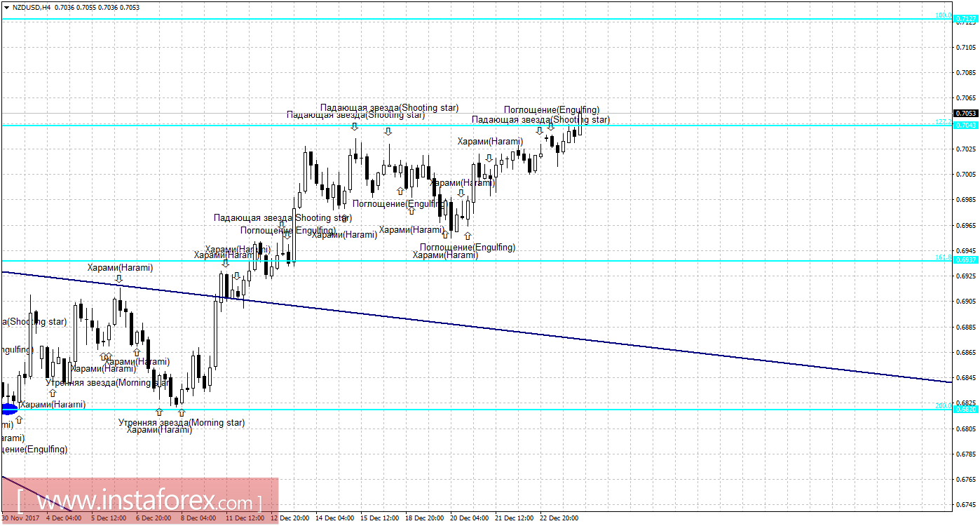Click 0.7065 on the price scale
980x526 pixels.
click(966, 97)
